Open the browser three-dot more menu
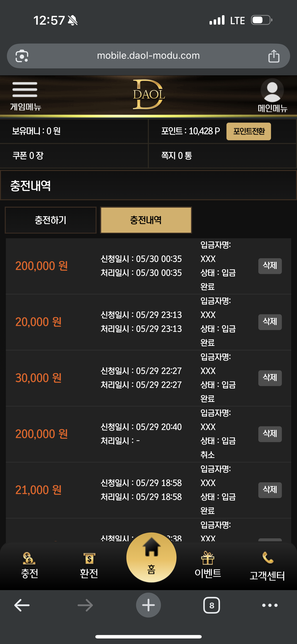The width and height of the screenshot is (297, 644). pyautogui.click(x=270, y=605)
